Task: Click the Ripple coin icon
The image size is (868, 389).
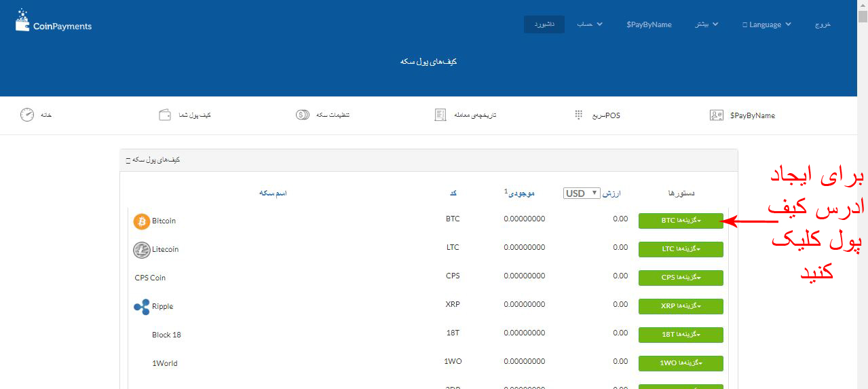Action: click(x=142, y=307)
